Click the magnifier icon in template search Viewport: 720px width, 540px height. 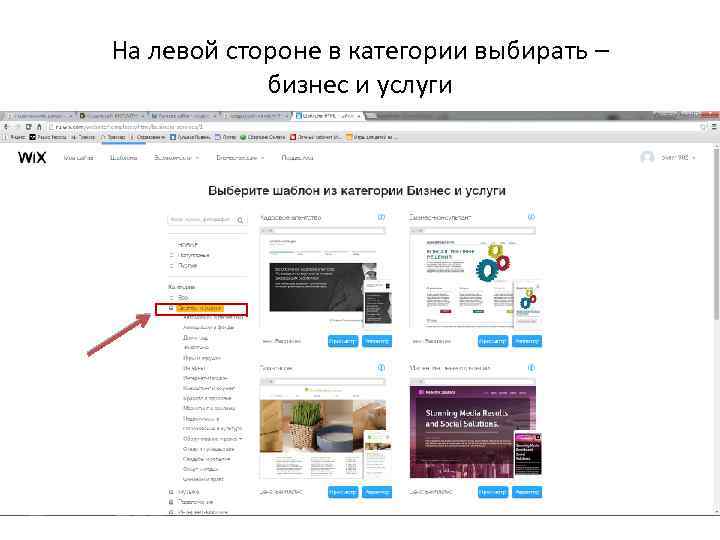pyautogui.click(x=240, y=220)
